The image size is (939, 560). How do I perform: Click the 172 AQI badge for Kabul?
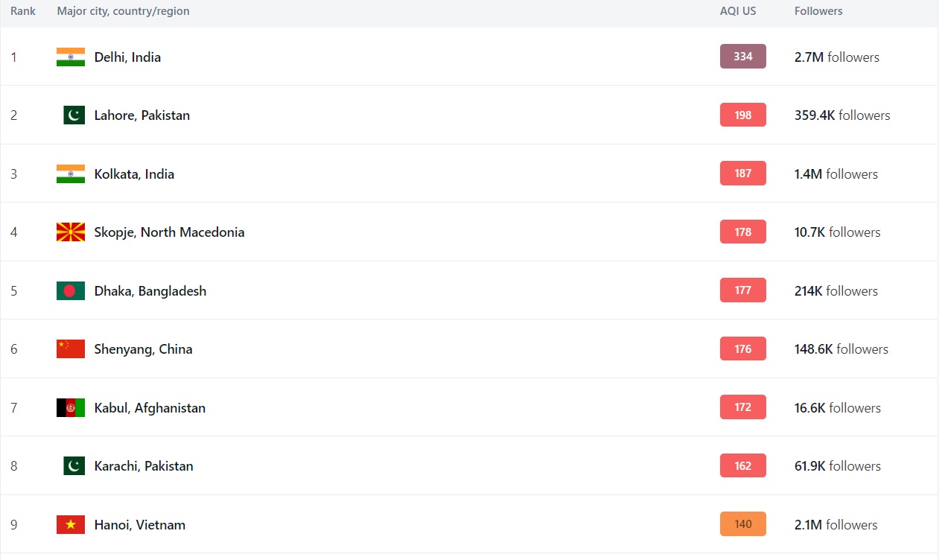pos(743,407)
